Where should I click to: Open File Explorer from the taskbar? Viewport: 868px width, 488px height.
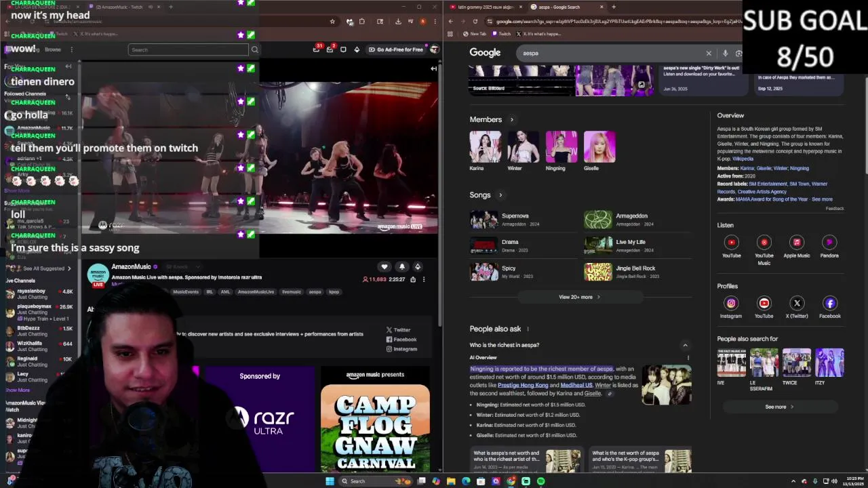click(x=451, y=481)
